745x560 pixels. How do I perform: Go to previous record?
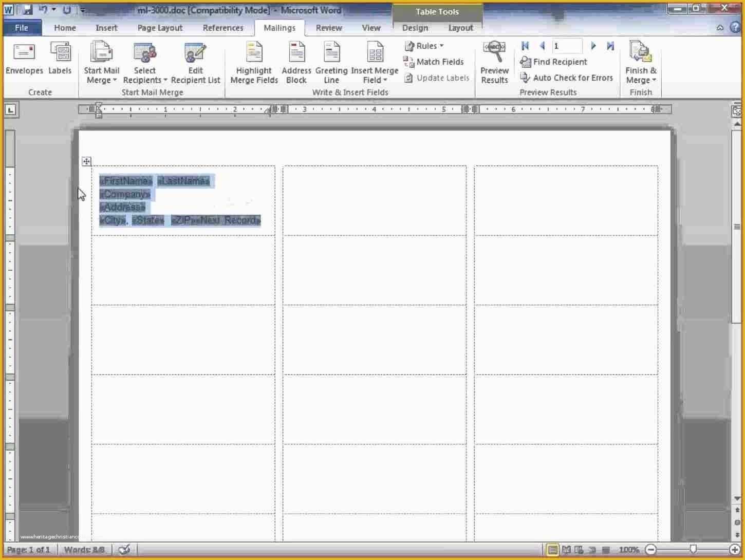point(542,46)
